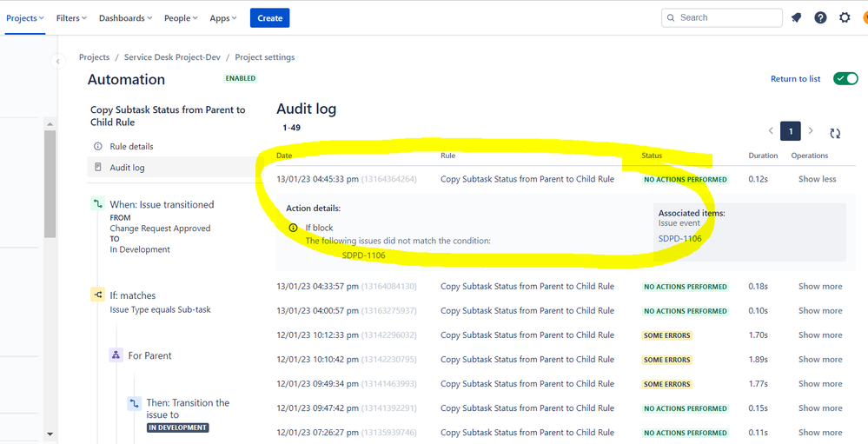Click the IN DEVELOPMENT status lozenge

click(x=178, y=427)
